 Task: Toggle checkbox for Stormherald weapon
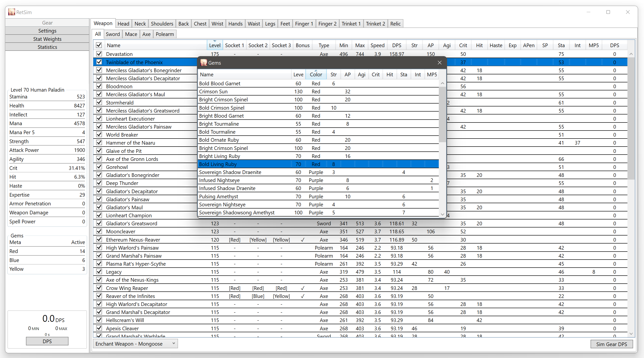pyautogui.click(x=99, y=102)
